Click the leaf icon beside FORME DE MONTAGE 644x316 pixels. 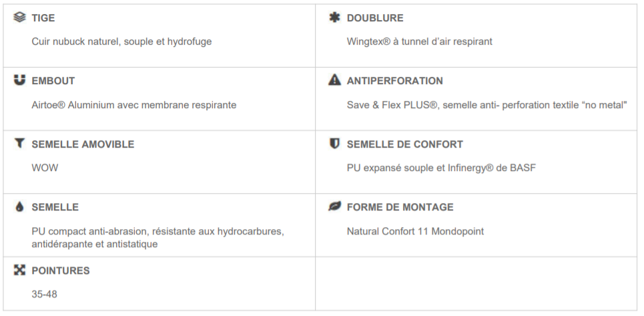click(x=335, y=206)
